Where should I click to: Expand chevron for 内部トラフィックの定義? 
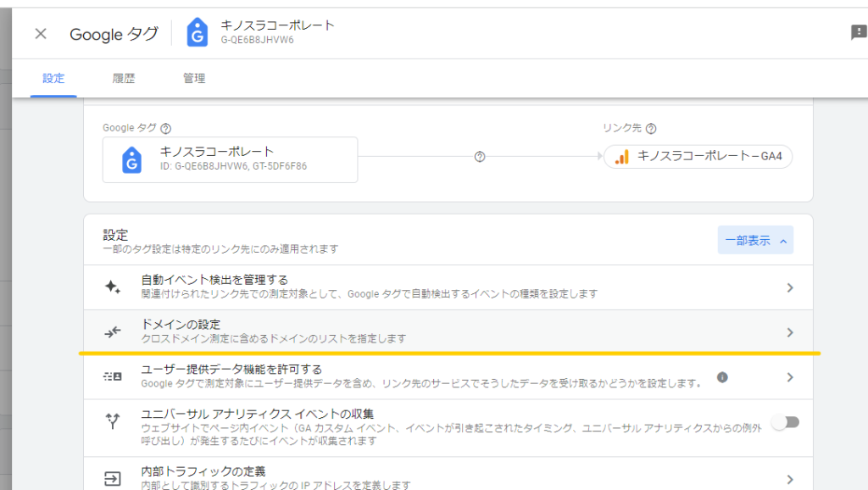tap(790, 479)
